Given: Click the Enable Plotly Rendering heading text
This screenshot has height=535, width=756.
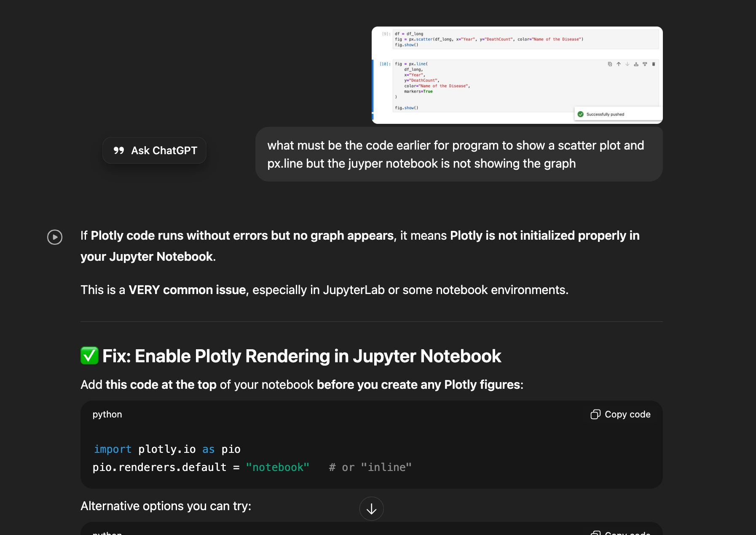Looking at the screenshot, I should 302,356.
